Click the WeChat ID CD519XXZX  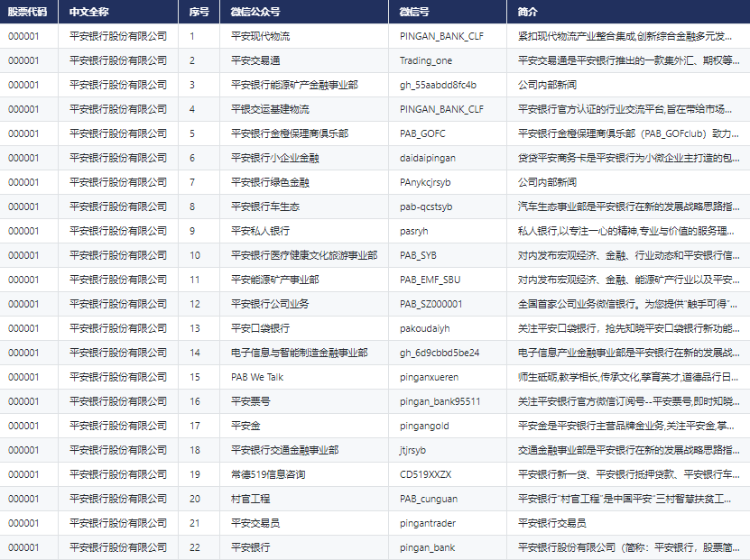tap(426, 475)
